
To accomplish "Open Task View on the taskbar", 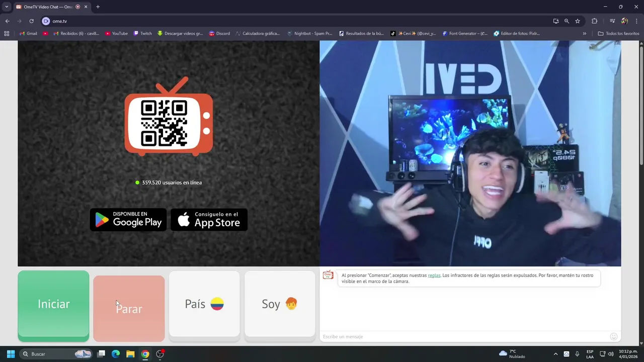I will [x=101, y=354].
